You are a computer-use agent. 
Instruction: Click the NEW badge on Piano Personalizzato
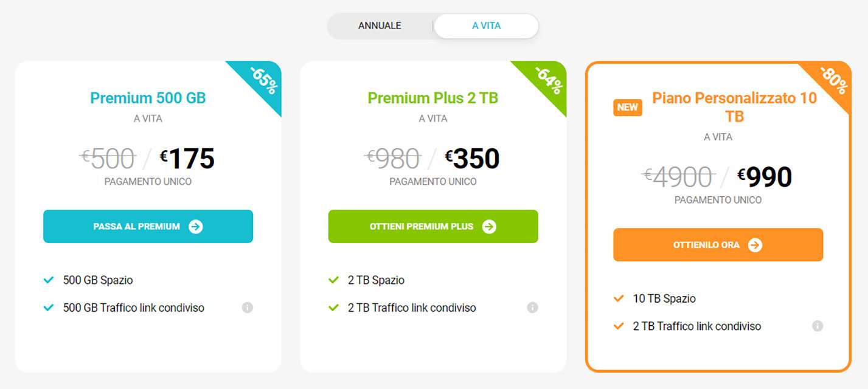pyautogui.click(x=628, y=108)
